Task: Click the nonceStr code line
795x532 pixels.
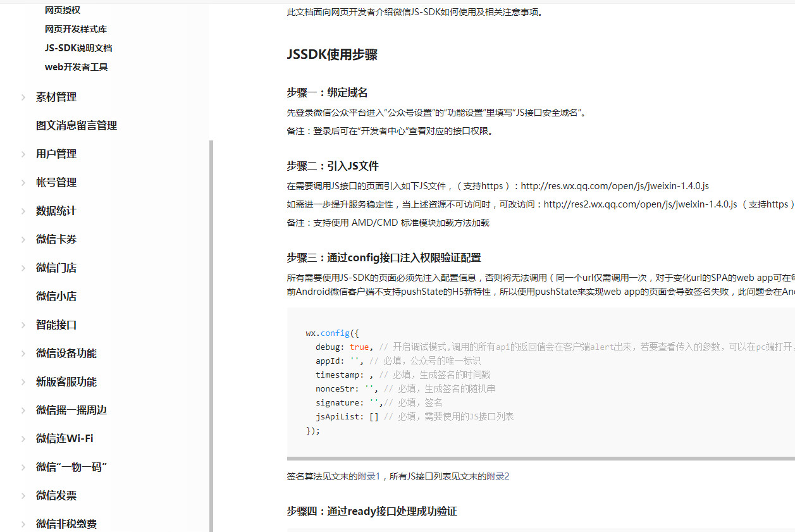Action: pyautogui.click(x=405, y=389)
